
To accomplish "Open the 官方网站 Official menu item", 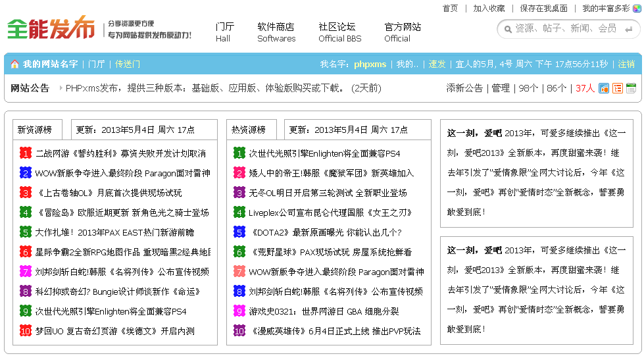I will pos(402,32).
